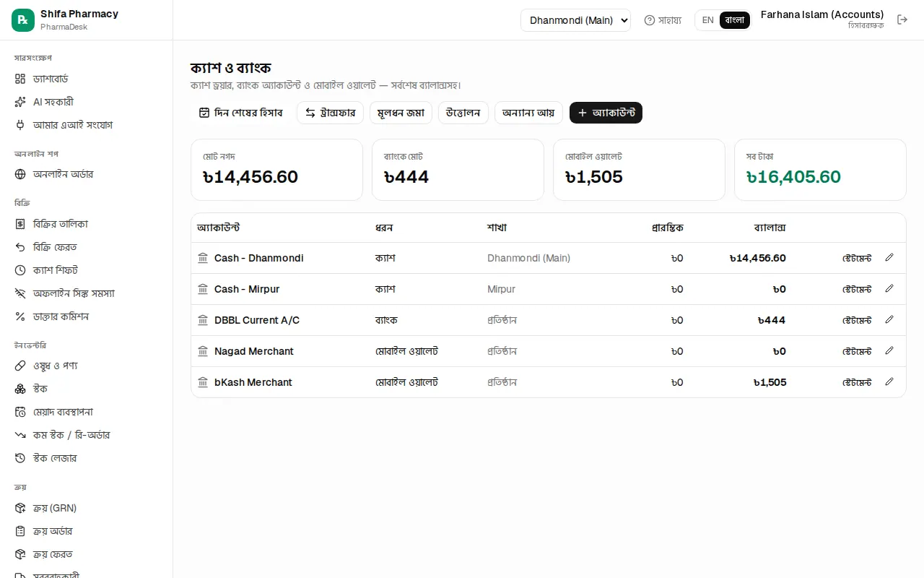The image size is (924, 578).
Task: Click the দিন শেষের হিসাব button
Action: [x=240, y=113]
